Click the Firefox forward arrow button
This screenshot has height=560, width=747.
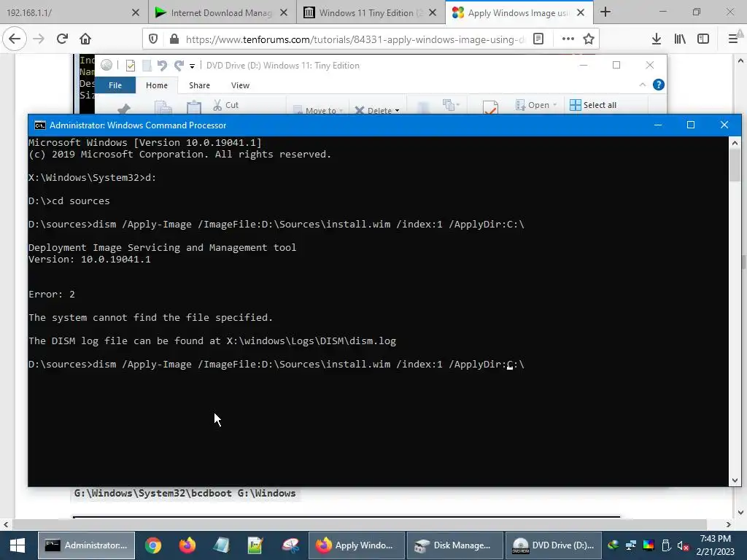click(x=39, y=39)
